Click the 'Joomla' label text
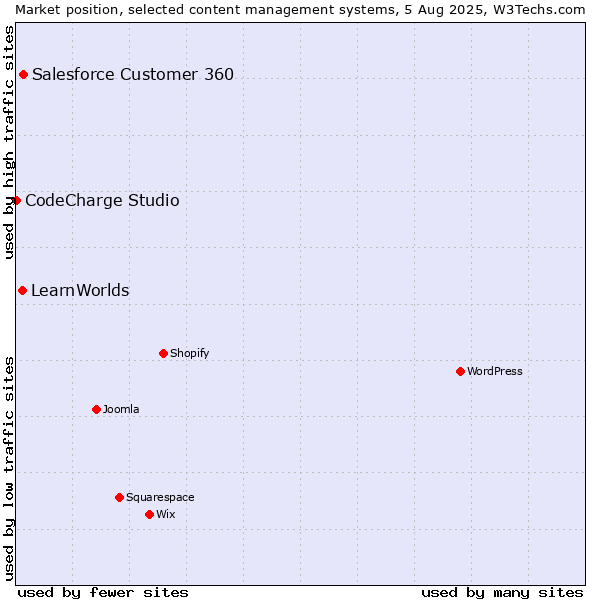The width and height of the screenshot is (600, 600). (121, 409)
